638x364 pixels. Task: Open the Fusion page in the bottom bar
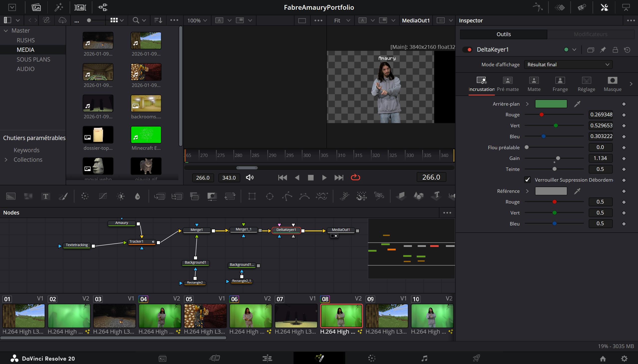[319, 358]
